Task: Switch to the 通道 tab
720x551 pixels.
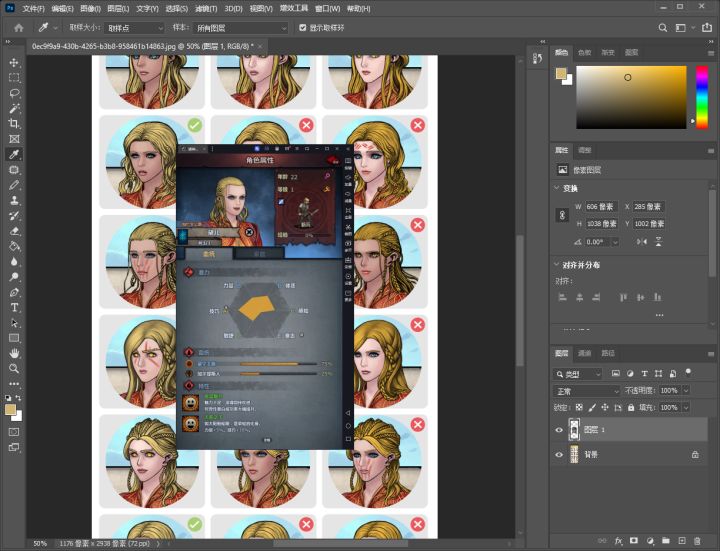Action: 584,353
